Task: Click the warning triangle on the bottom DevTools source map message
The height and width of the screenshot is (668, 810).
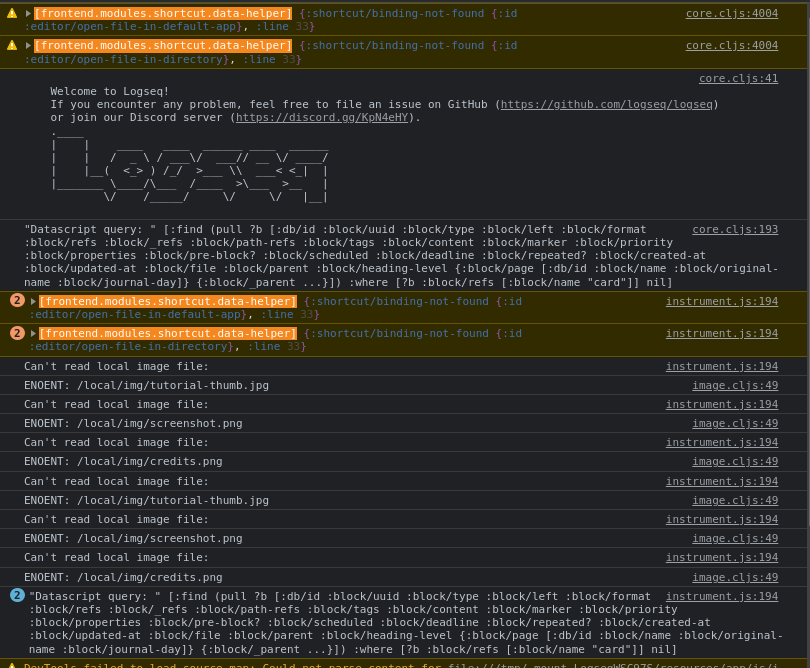Action: (12, 664)
